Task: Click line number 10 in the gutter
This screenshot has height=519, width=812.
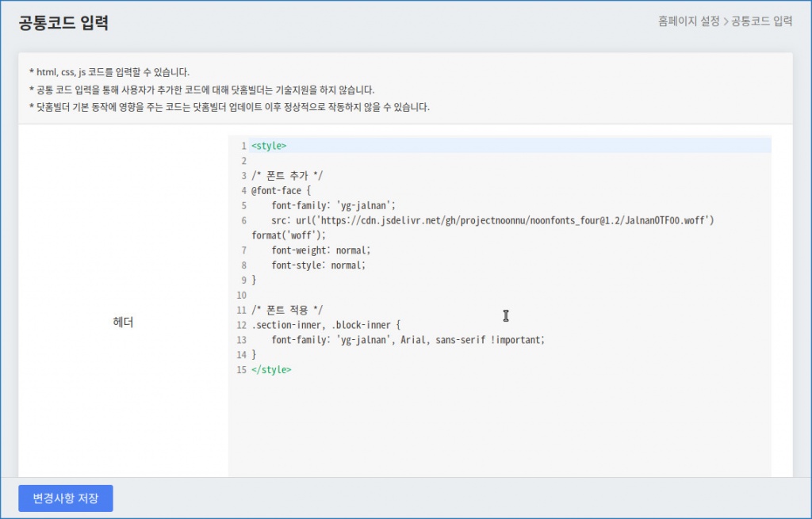Action: 241,295
